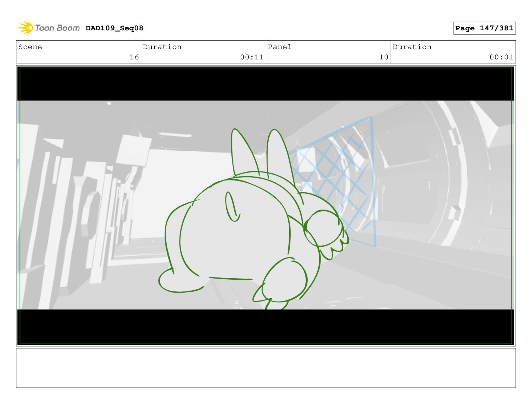This screenshot has width=532, height=412.
Task: Click scene duration value 00:11
Action: tap(252, 57)
